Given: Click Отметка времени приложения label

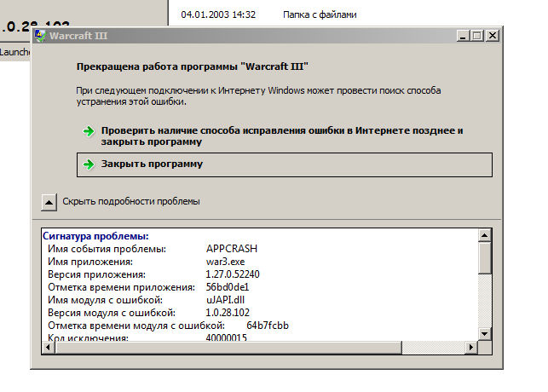Looking at the screenshot, I should click(x=121, y=287).
